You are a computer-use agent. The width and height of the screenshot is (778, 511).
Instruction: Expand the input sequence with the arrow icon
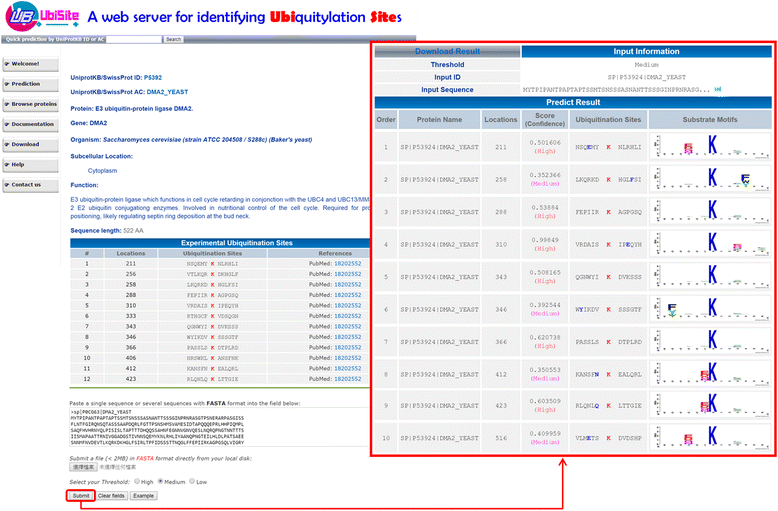pos(717,89)
